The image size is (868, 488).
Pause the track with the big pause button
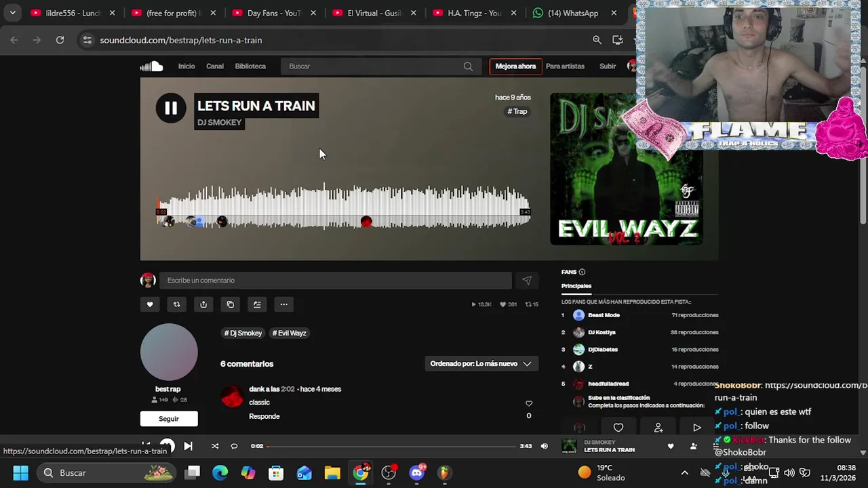tap(171, 108)
